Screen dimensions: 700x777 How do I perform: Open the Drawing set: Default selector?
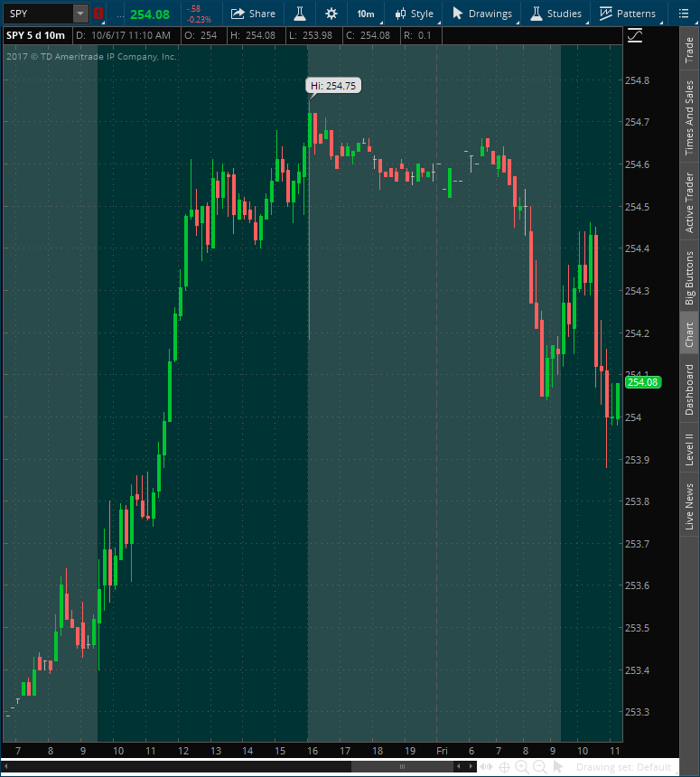pyautogui.click(x=623, y=767)
